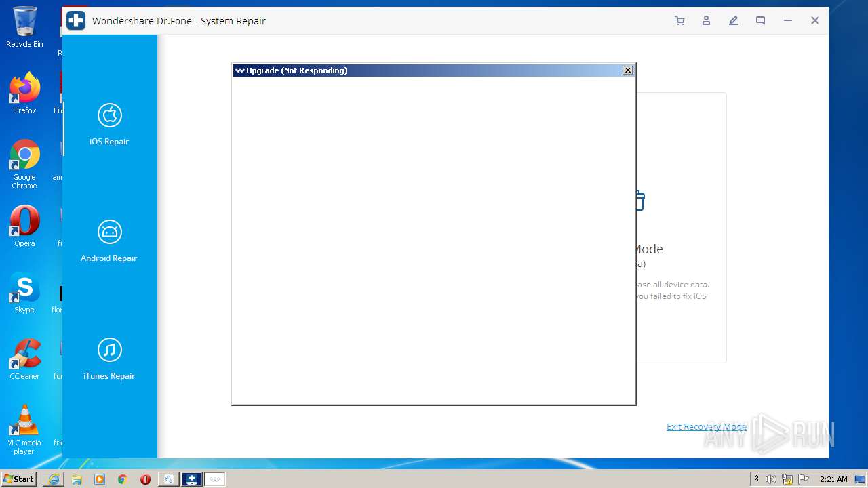Viewport: 868px width, 488px height.
Task: Open Windows Media Player on taskbar
Action: pos(100,479)
